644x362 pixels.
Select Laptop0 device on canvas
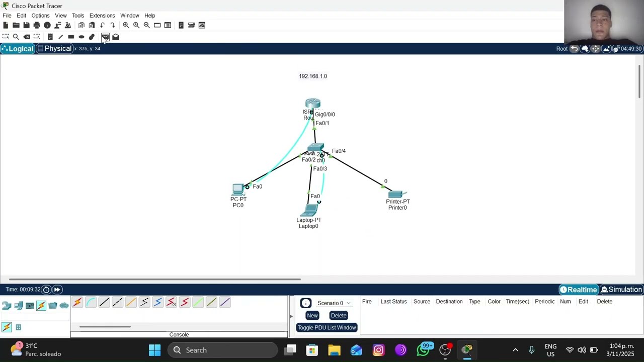point(309,210)
